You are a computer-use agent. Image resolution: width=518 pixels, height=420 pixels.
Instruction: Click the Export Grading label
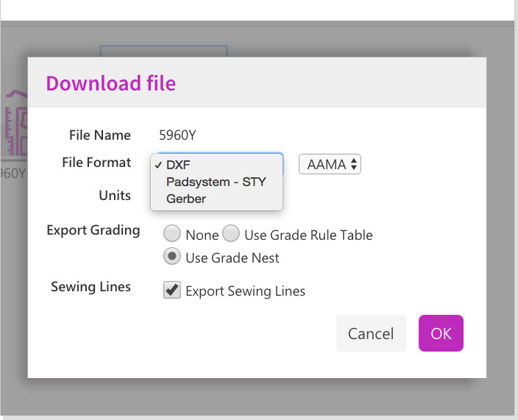coord(93,230)
